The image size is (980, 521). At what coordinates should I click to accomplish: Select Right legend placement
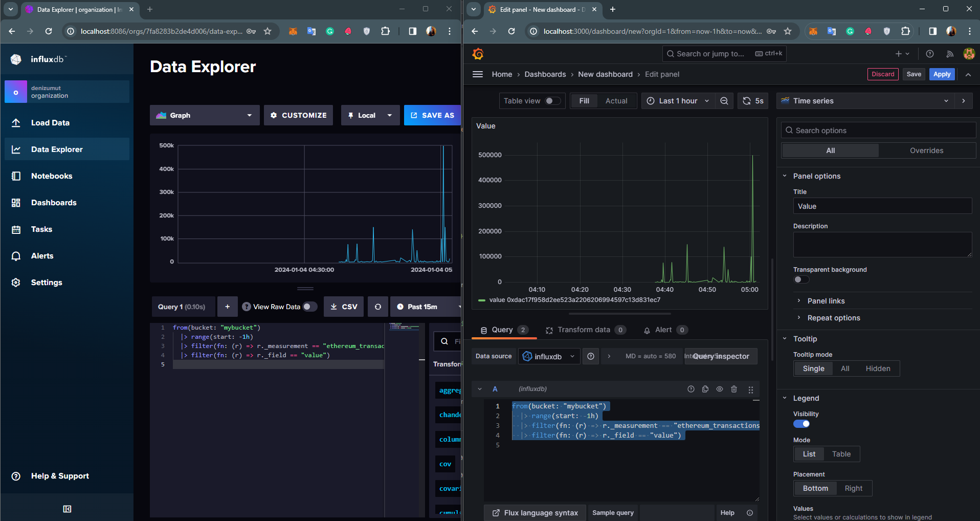854,488
